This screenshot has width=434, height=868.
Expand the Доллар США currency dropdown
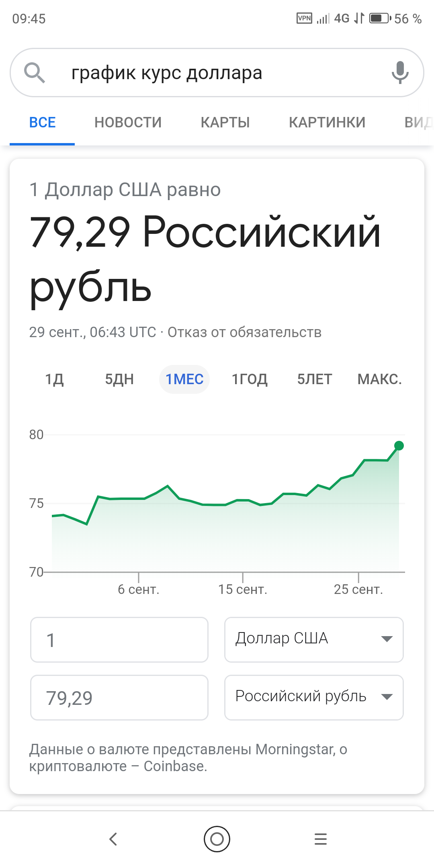click(314, 640)
